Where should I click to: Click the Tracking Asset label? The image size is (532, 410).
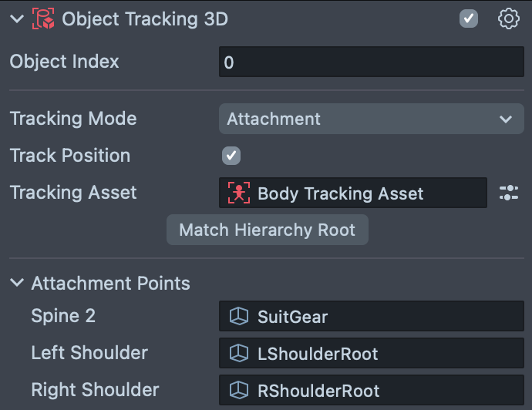[x=73, y=193]
